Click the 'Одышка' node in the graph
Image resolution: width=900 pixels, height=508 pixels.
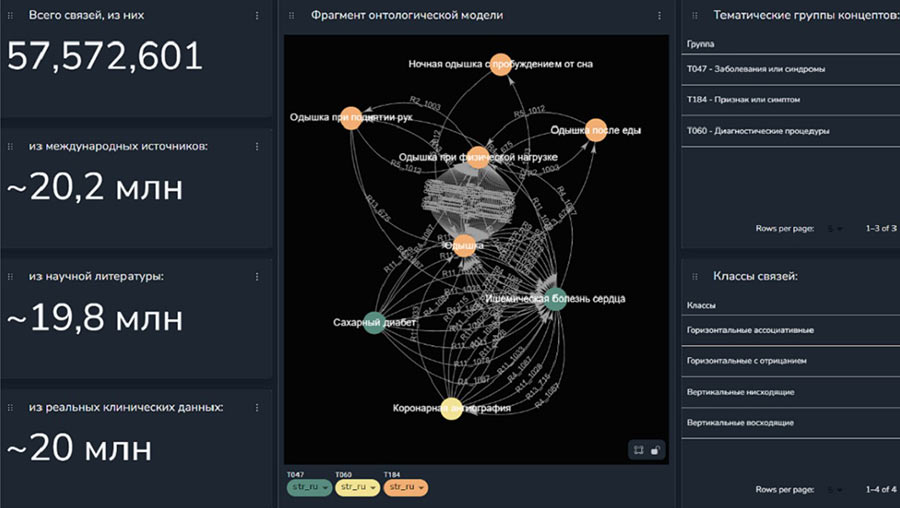[465, 245]
